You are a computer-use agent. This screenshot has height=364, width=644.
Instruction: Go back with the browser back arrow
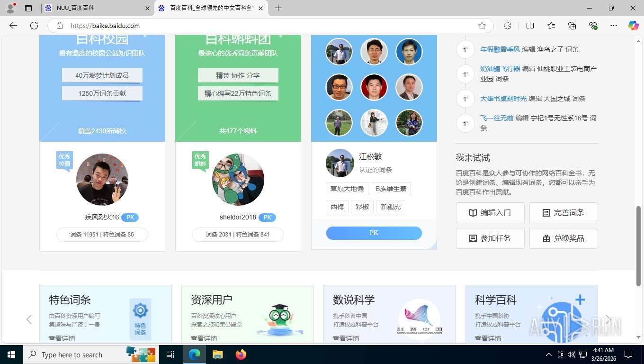point(13,26)
